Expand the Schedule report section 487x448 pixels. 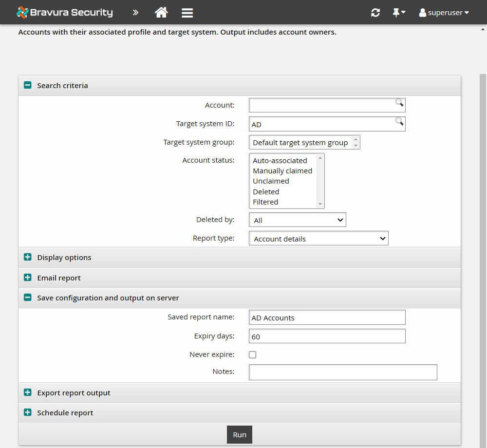tap(28, 412)
